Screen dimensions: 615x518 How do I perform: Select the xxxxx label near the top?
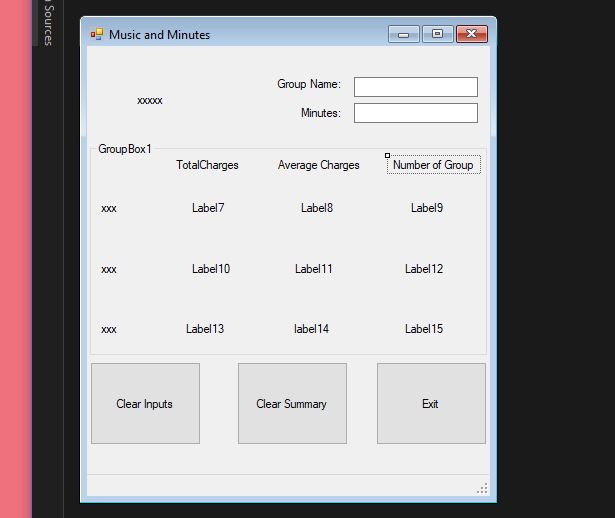tap(150, 101)
